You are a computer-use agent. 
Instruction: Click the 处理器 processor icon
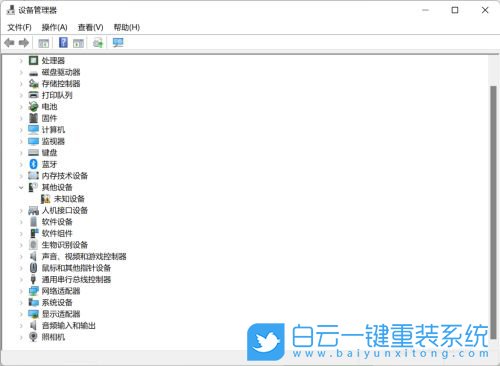(33, 60)
